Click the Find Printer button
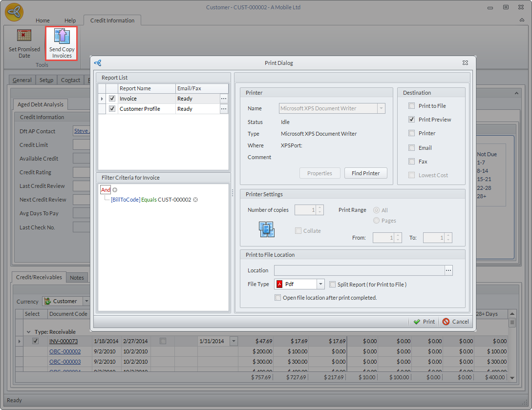 (365, 173)
